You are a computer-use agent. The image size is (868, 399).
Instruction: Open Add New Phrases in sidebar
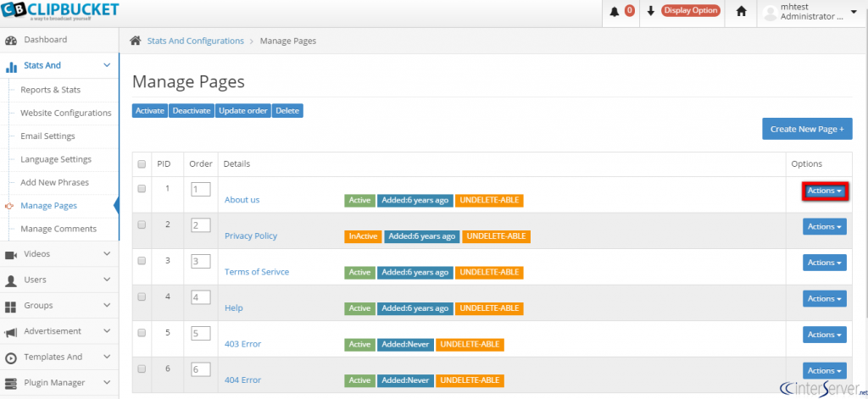point(55,183)
